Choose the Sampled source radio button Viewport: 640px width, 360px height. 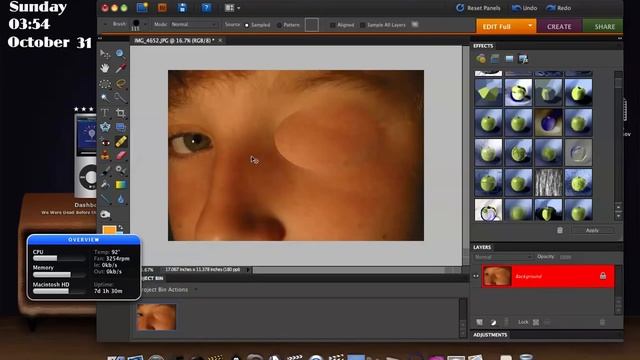(247, 25)
